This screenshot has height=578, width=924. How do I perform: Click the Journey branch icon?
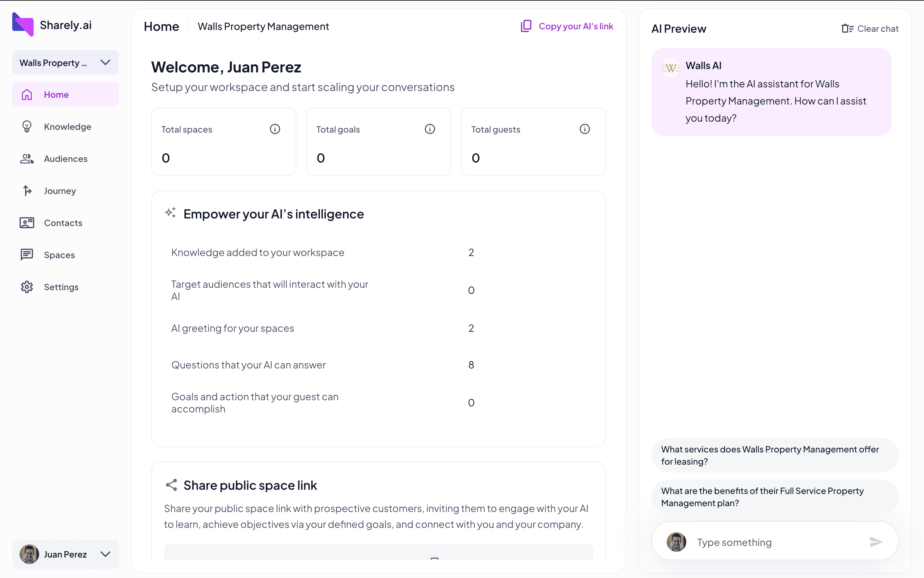tap(27, 190)
